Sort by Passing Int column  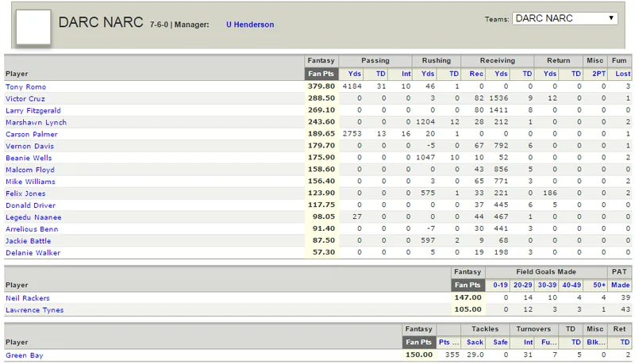click(x=406, y=74)
